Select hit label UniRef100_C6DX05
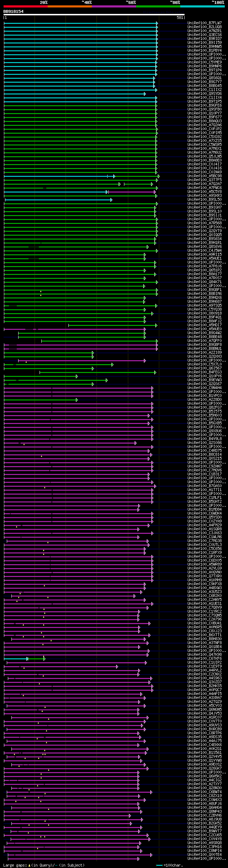The width and height of the screenshot is (228, 868). click(x=204, y=560)
